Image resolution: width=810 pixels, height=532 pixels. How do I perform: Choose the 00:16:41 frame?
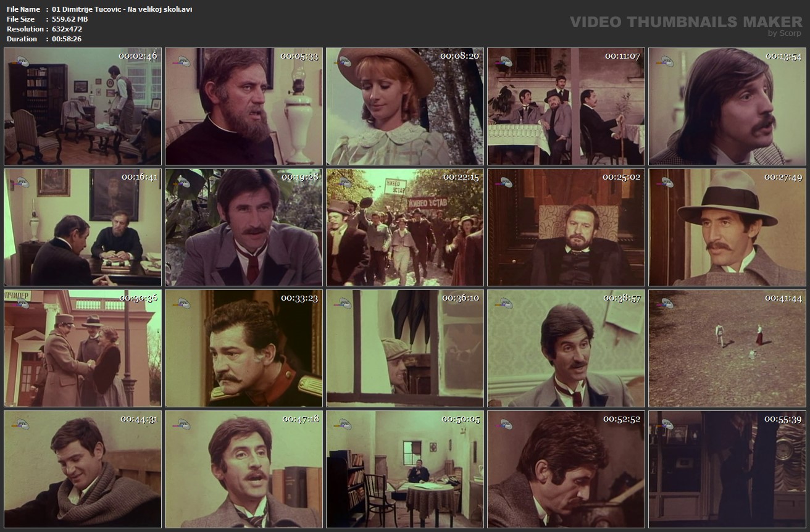(x=83, y=227)
